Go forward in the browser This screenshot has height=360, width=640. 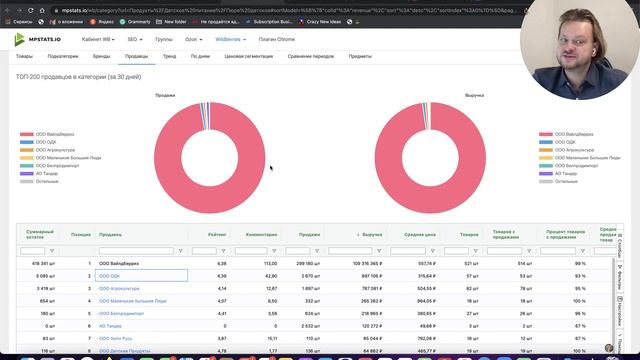19,10
